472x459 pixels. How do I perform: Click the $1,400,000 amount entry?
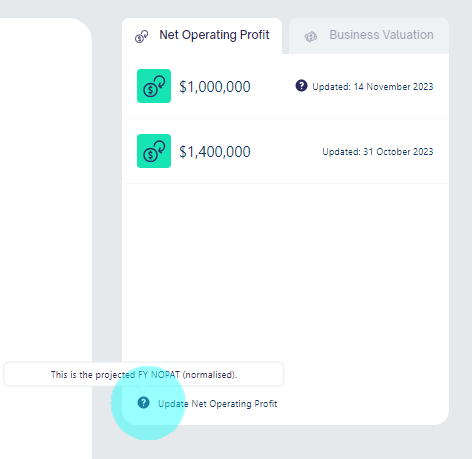click(x=215, y=152)
